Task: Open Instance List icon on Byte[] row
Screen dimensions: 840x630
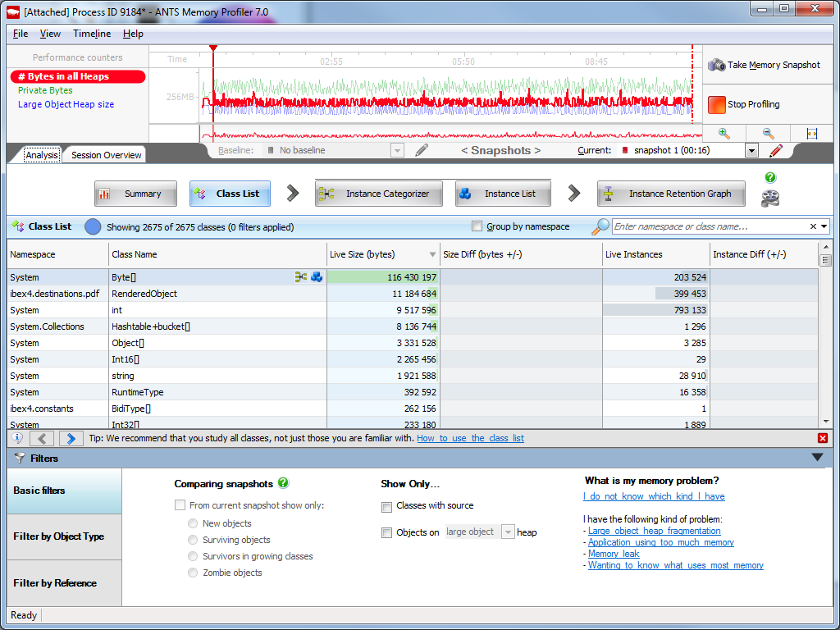Action: (317, 277)
